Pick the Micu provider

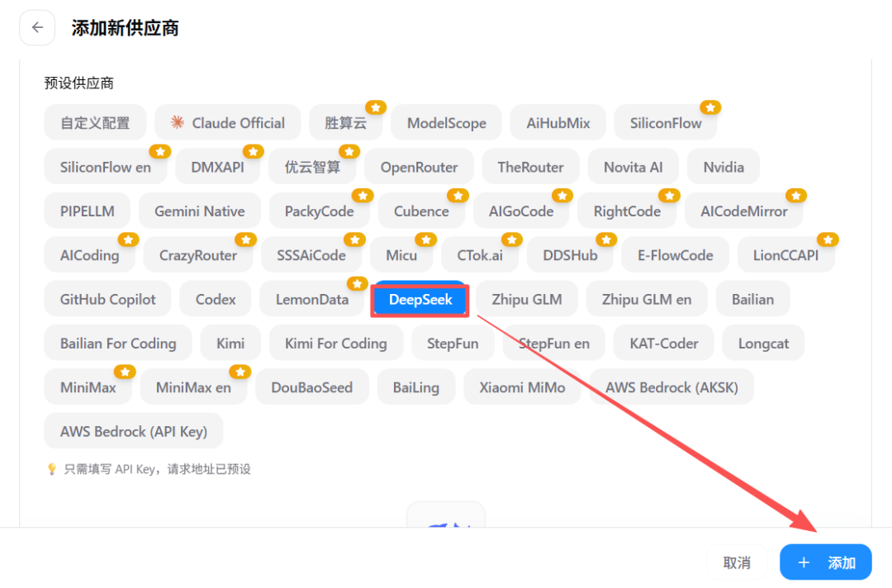pyautogui.click(x=401, y=255)
